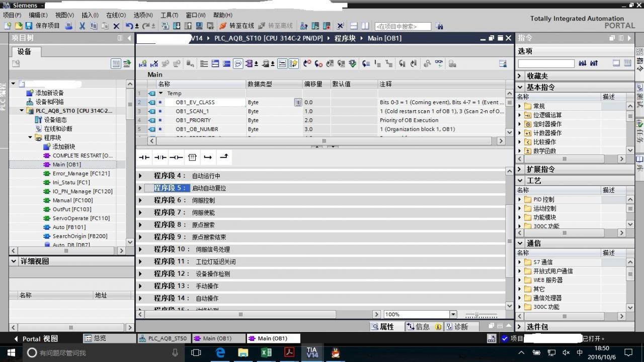Expand 程序段 6 伺服控制
This screenshot has width=644, height=362.
click(x=141, y=200)
